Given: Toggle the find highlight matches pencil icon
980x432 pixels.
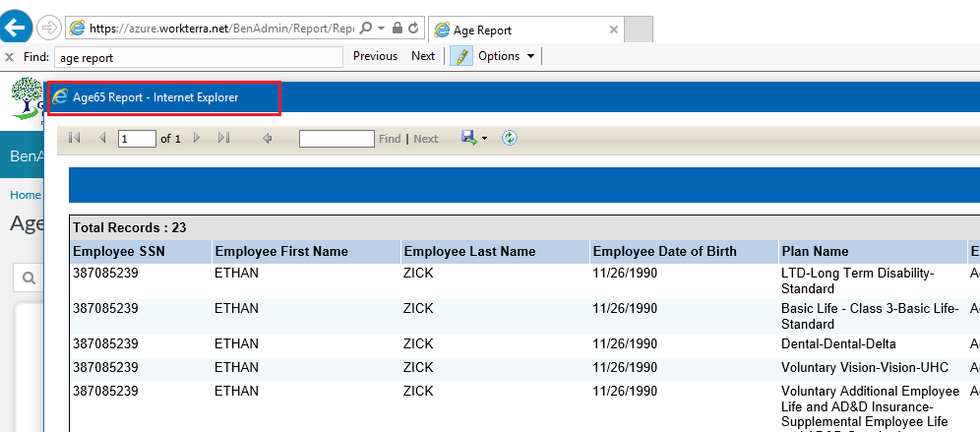Looking at the screenshot, I should [460, 56].
